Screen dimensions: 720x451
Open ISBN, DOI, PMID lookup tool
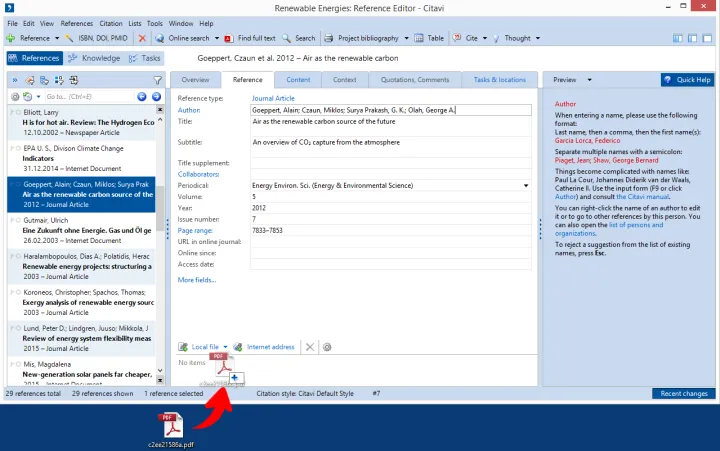[97, 38]
